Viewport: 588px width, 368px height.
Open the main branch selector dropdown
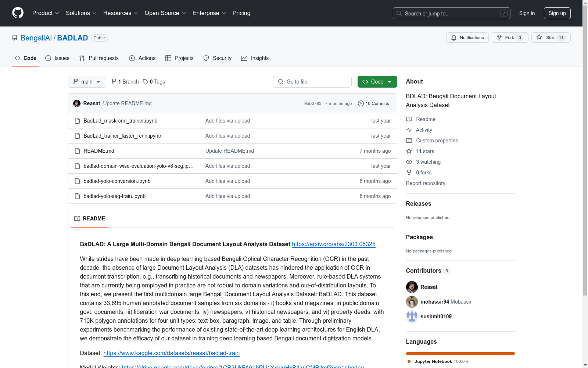[87, 82]
